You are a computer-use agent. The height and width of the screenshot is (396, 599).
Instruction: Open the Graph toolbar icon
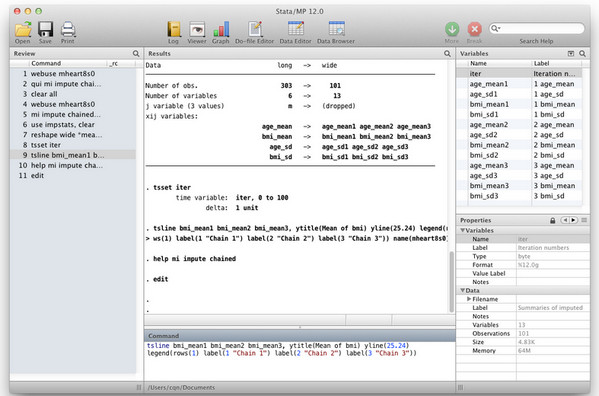pos(221,30)
